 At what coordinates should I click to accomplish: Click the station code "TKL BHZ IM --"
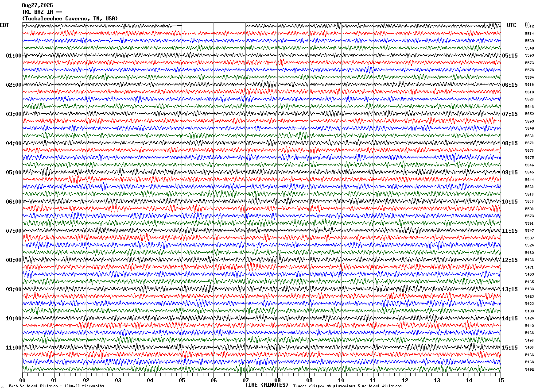click(42, 12)
